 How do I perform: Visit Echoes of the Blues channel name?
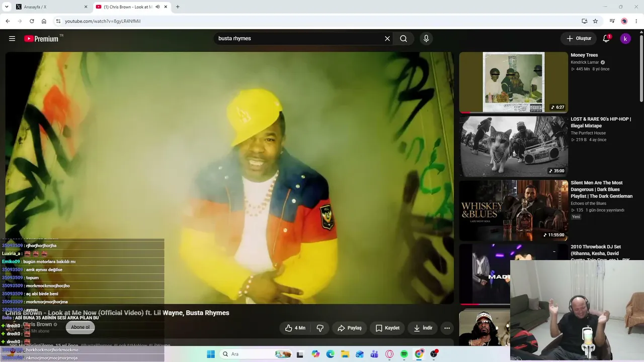[589, 204]
